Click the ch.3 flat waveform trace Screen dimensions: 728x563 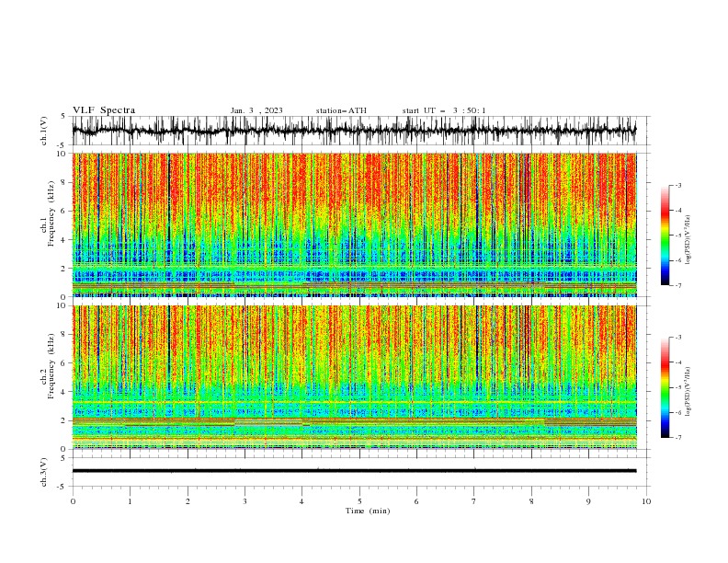(x=354, y=471)
